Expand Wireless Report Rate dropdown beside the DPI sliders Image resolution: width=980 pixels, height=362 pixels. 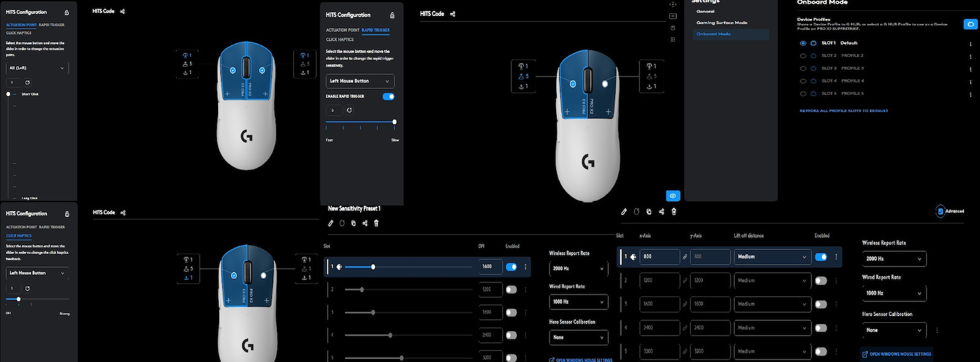tap(578, 268)
